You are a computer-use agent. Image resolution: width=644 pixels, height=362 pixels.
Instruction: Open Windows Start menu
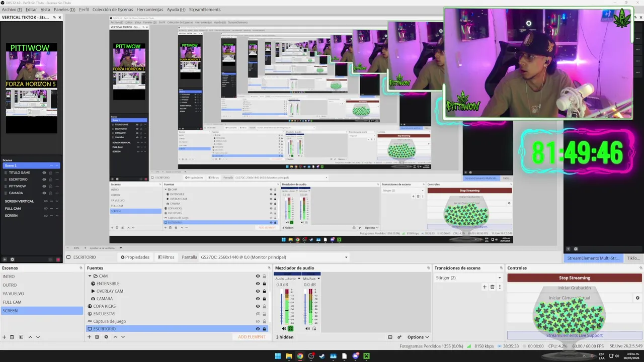[278, 356]
